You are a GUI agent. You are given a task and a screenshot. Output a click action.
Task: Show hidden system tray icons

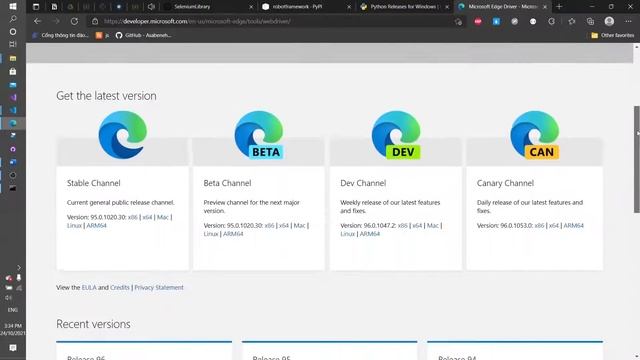coord(19,267)
